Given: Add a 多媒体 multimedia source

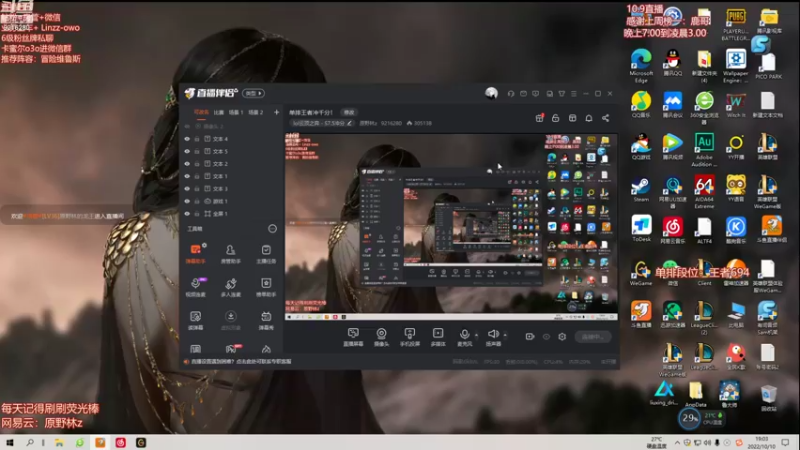Looking at the screenshot, I should click(438, 337).
